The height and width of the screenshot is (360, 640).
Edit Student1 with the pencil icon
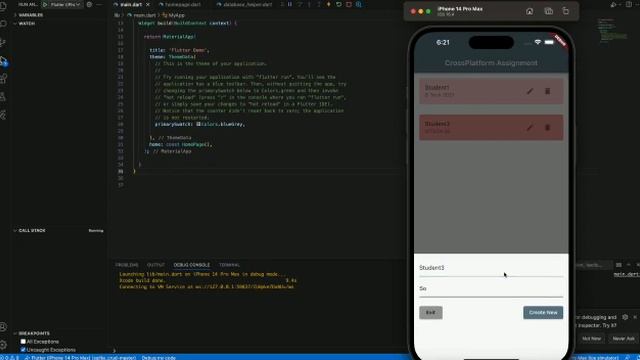pyautogui.click(x=530, y=91)
